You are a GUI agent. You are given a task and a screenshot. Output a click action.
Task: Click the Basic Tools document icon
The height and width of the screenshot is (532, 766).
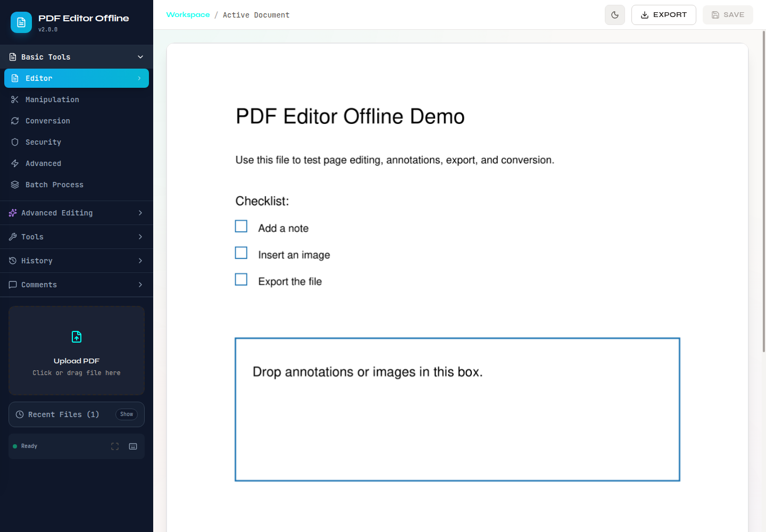tap(13, 57)
